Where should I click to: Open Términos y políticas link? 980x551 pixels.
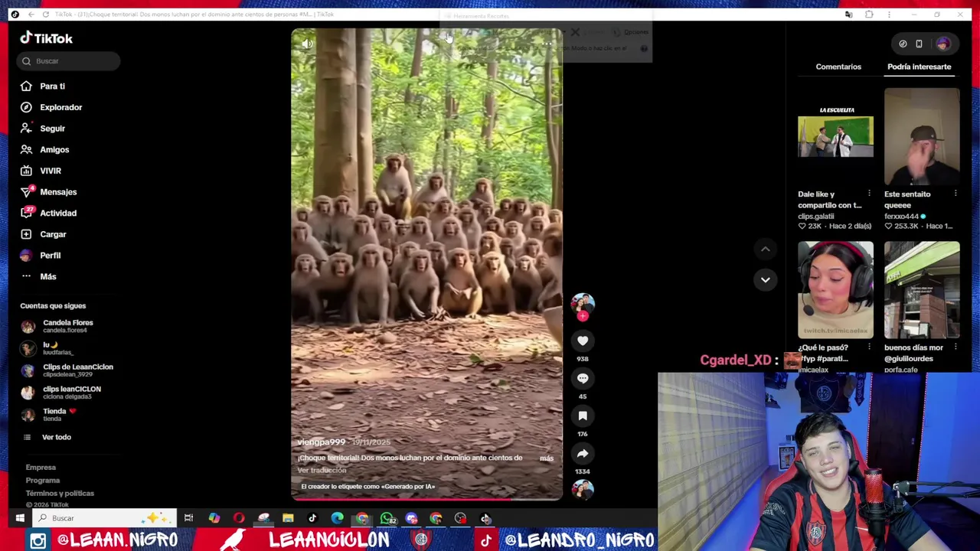point(60,494)
